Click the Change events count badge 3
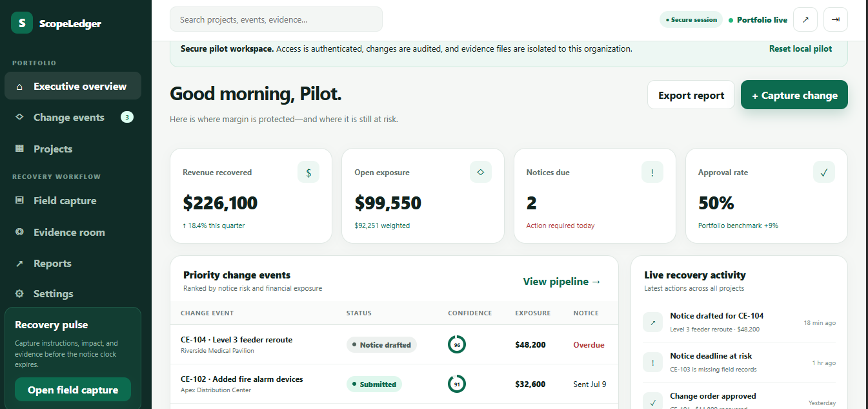Image resolution: width=868 pixels, height=409 pixels. (x=127, y=117)
